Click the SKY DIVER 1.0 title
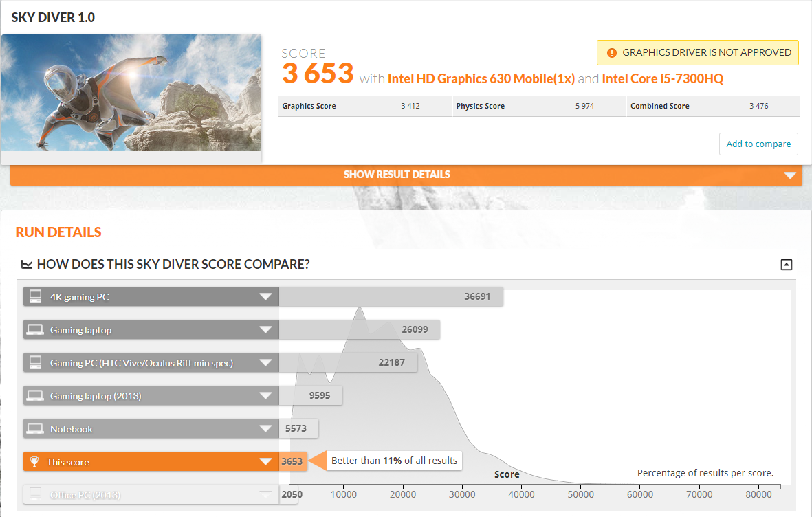The width and height of the screenshot is (812, 517). 53,18
